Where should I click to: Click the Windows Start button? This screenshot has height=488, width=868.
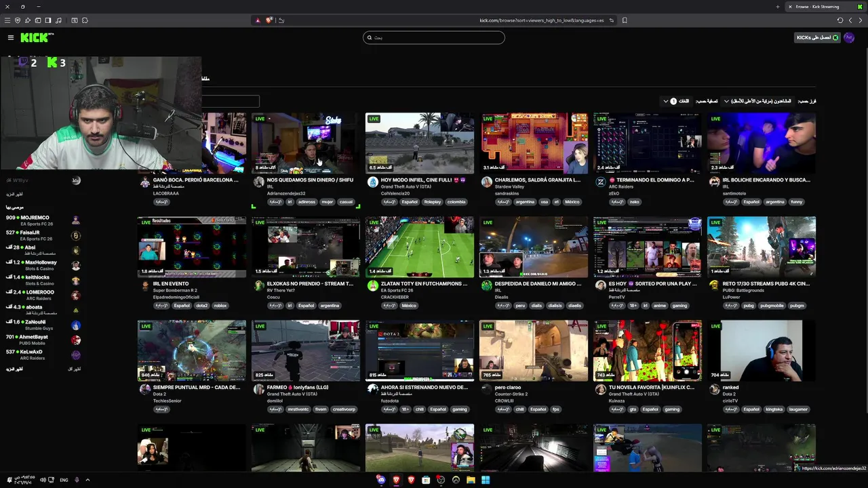pyautogui.click(x=486, y=480)
